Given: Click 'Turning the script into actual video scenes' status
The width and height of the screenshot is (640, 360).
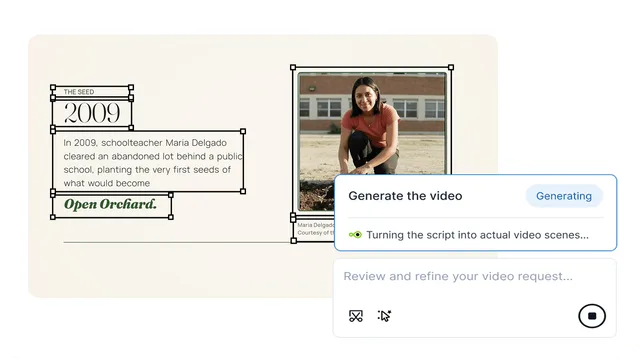Looking at the screenshot, I should [477, 235].
